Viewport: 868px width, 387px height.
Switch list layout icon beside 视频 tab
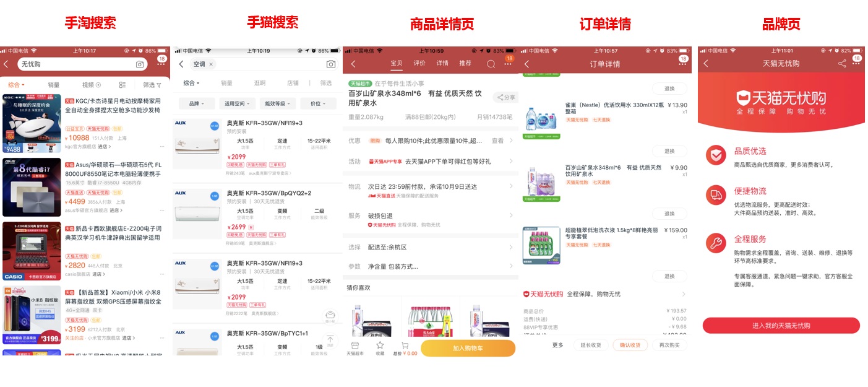[122, 85]
